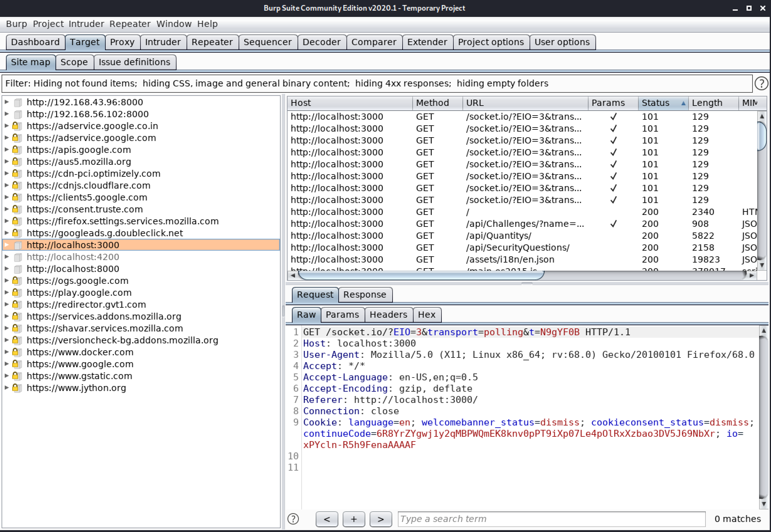Open the Proxy tab

point(122,42)
